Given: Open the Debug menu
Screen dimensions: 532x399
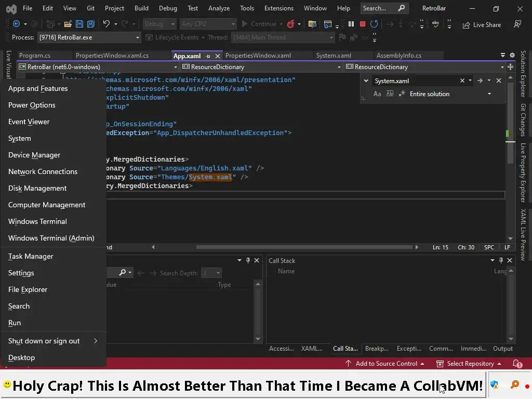Looking at the screenshot, I should pyautogui.click(x=168, y=8).
